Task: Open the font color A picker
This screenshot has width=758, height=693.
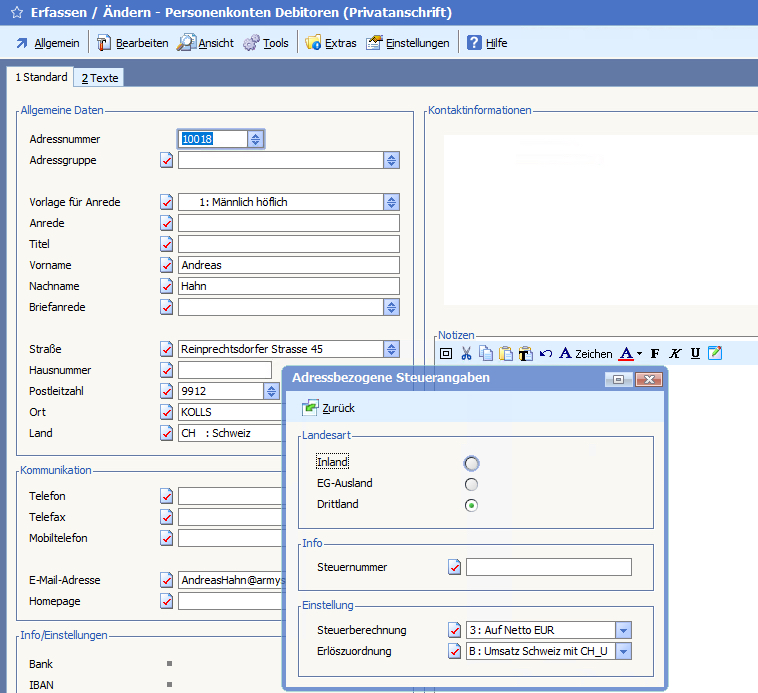Action: (629, 353)
